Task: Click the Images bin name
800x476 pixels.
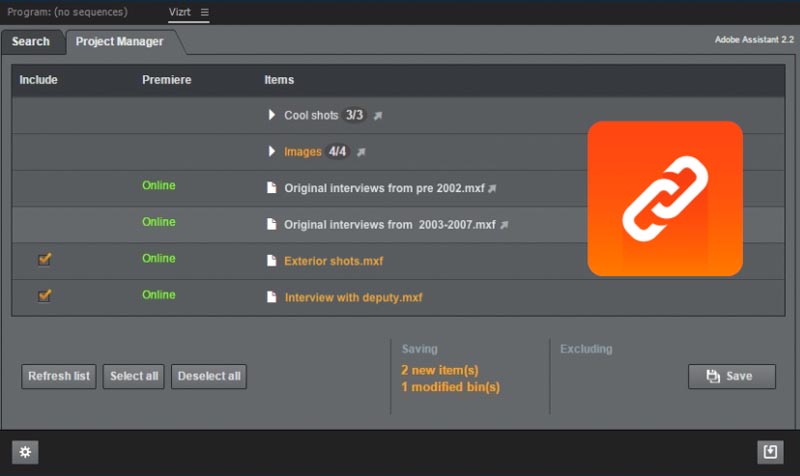Action: click(x=303, y=152)
